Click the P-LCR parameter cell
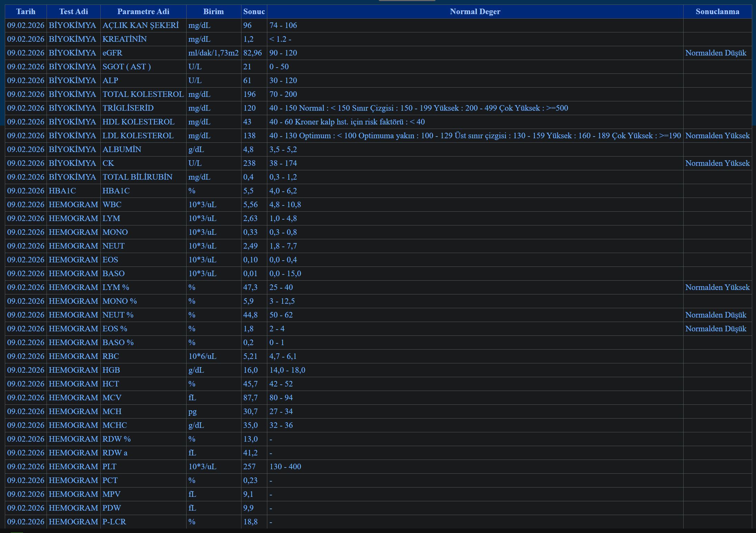The height and width of the screenshot is (533, 756). coord(114,522)
